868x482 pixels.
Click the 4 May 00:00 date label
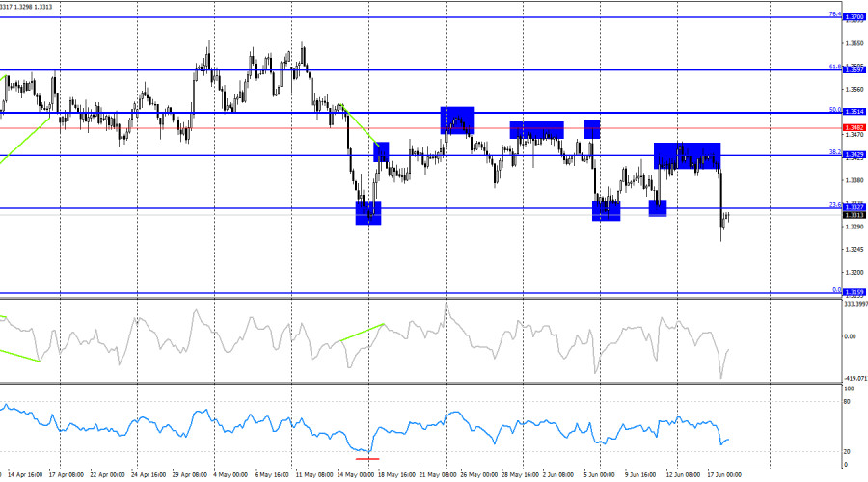pos(230,475)
